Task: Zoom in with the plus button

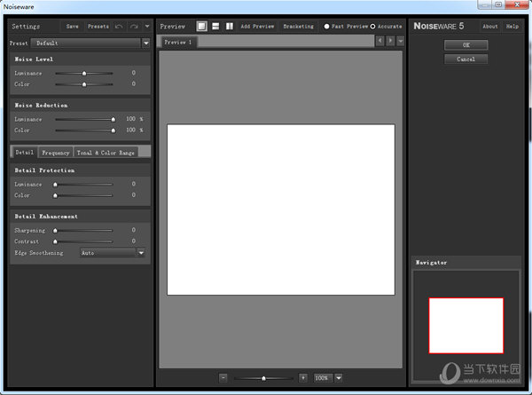Action: pos(303,378)
